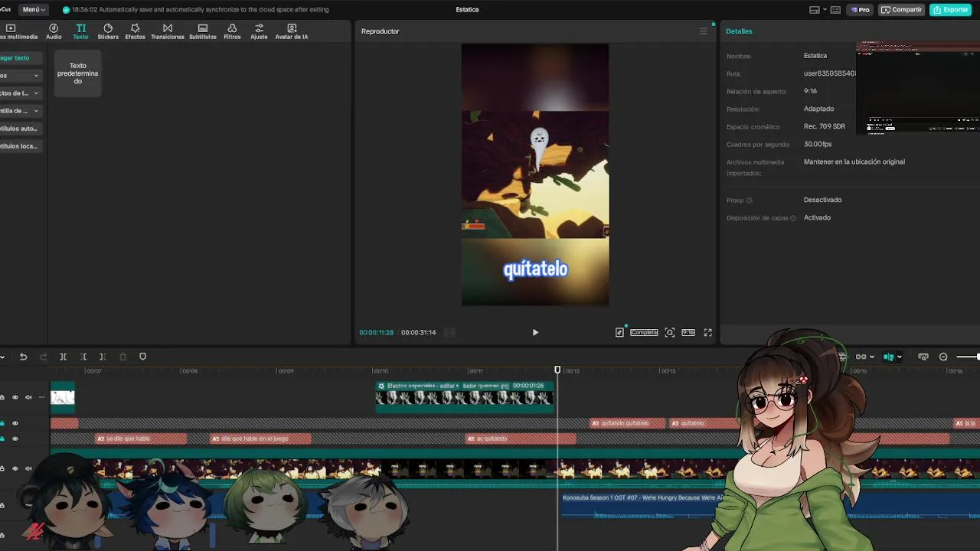Click info icon beside Proxy label
The image size is (980, 551).
(749, 201)
